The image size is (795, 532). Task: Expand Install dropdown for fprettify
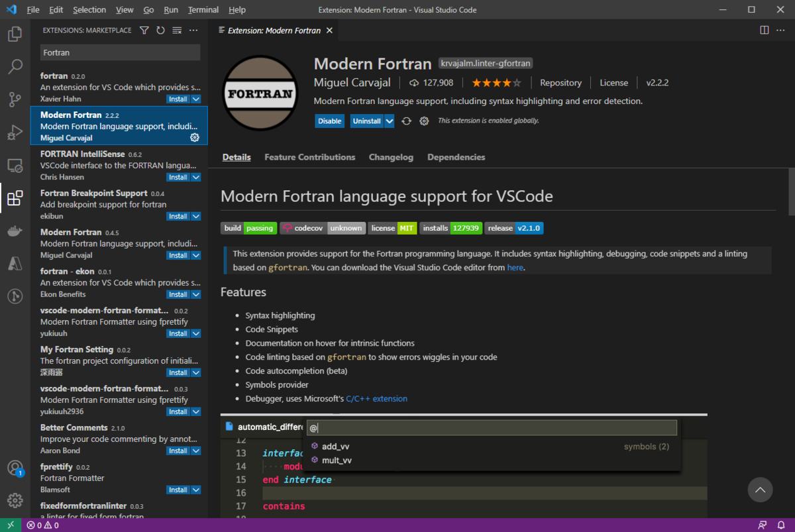tap(196, 490)
